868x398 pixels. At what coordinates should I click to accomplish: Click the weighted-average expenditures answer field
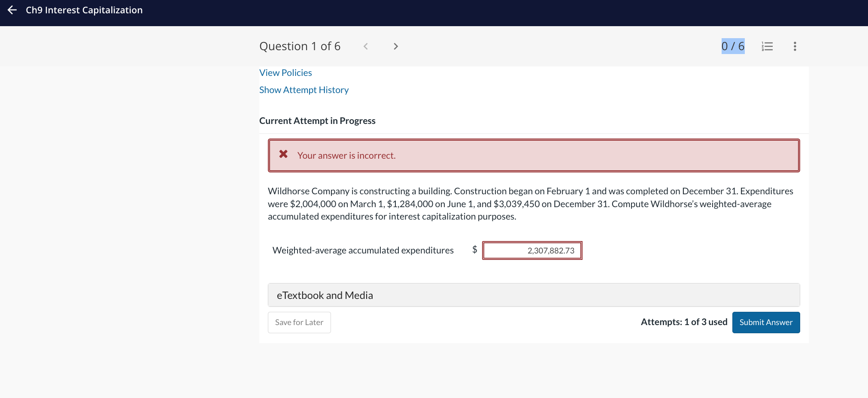point(532,250)
